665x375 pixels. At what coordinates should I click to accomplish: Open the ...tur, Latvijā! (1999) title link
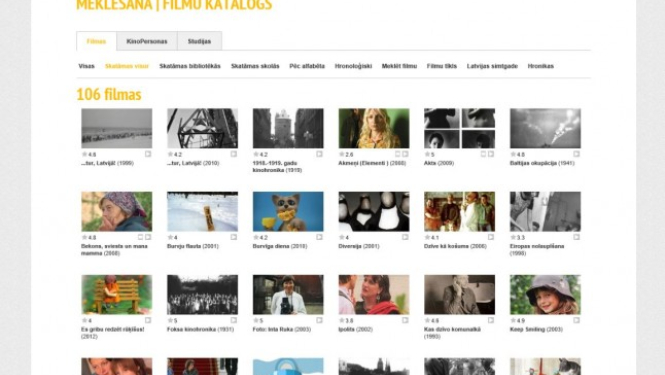[x=107, y=163]
